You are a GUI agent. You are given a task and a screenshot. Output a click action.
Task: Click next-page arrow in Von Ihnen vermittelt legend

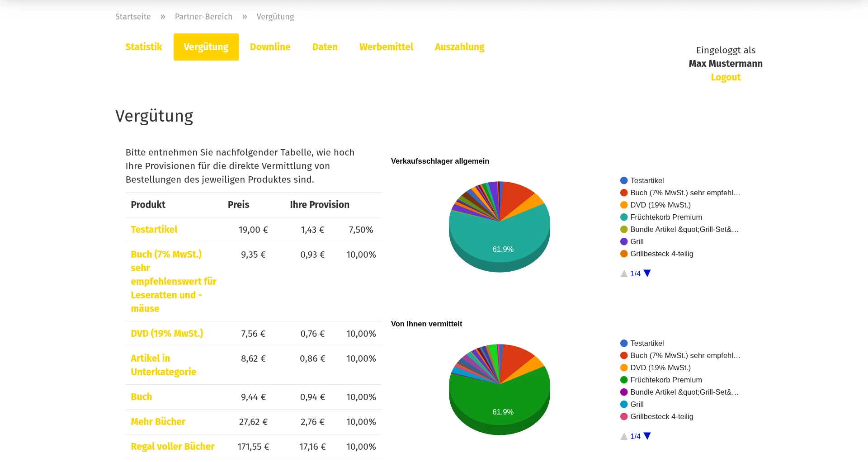647,436
